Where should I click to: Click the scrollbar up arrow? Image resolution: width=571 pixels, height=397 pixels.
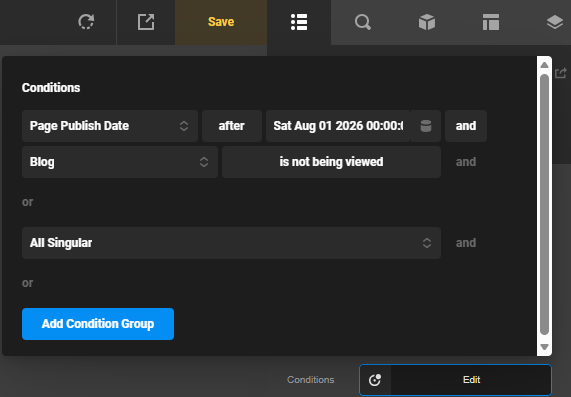click(x=544, y=65)
